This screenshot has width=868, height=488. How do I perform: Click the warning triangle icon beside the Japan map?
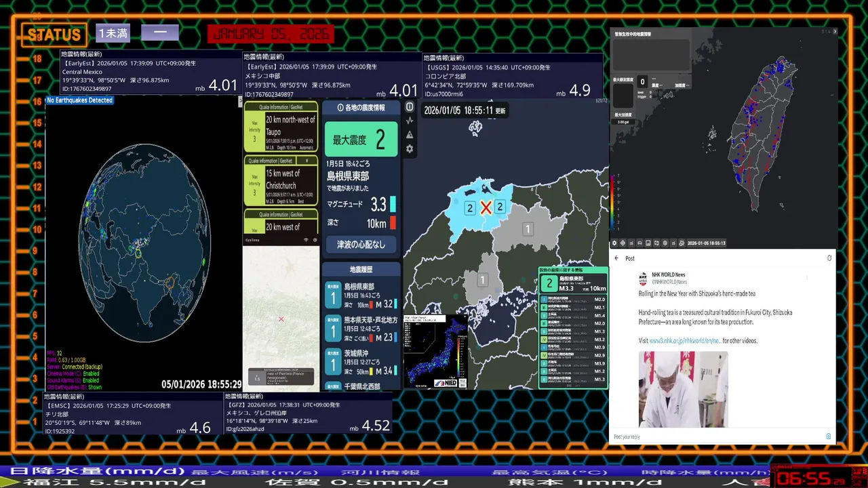(x=410, y=135)
